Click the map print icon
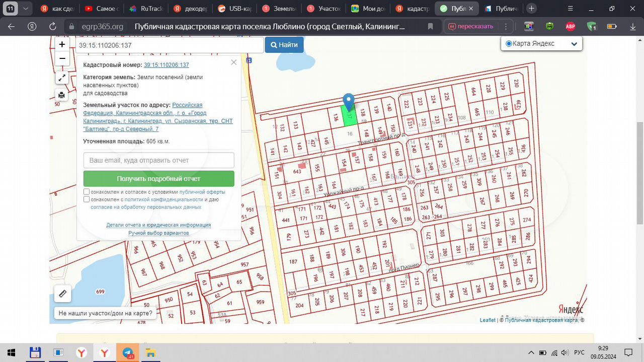This screenshot has height=362, width=644. 61,95
